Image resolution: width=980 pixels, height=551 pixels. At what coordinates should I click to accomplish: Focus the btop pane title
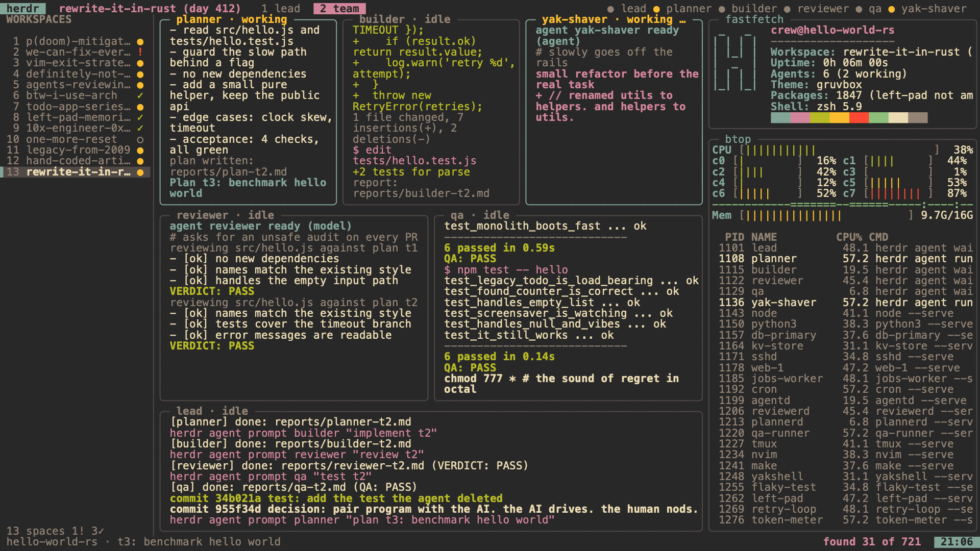[738, 139]
